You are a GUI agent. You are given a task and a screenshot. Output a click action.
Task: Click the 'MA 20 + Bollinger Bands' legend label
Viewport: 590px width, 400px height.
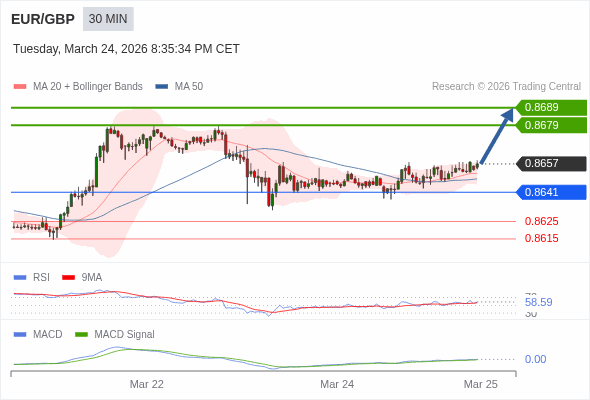tap(88, 87)
